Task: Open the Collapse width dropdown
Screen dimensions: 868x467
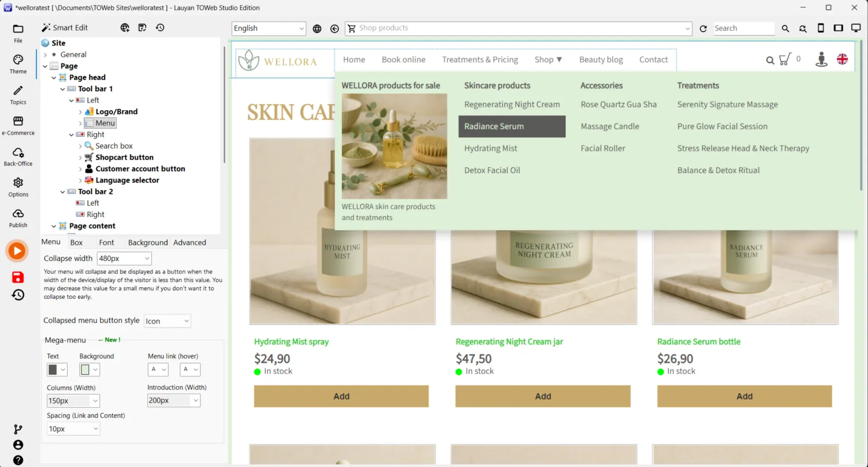Action: click(124, 258)
